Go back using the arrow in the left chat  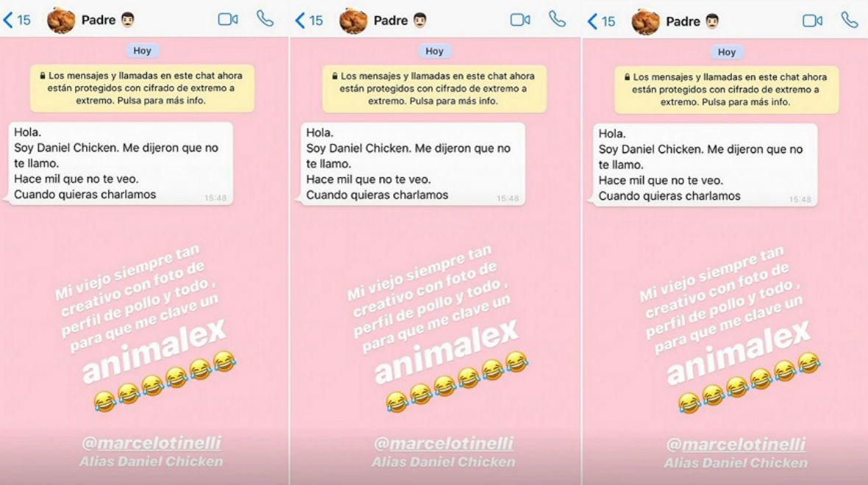8,21
